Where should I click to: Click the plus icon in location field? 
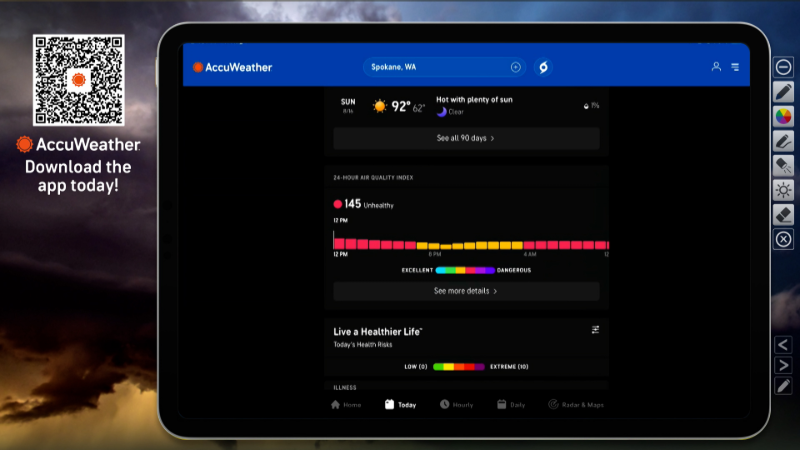tap(515, 67)
